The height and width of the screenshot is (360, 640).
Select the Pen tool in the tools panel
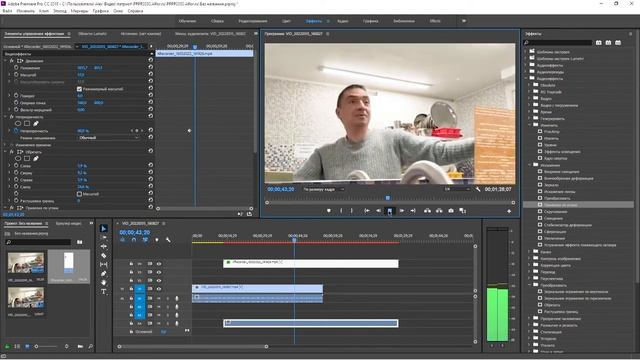coord(104,273)
